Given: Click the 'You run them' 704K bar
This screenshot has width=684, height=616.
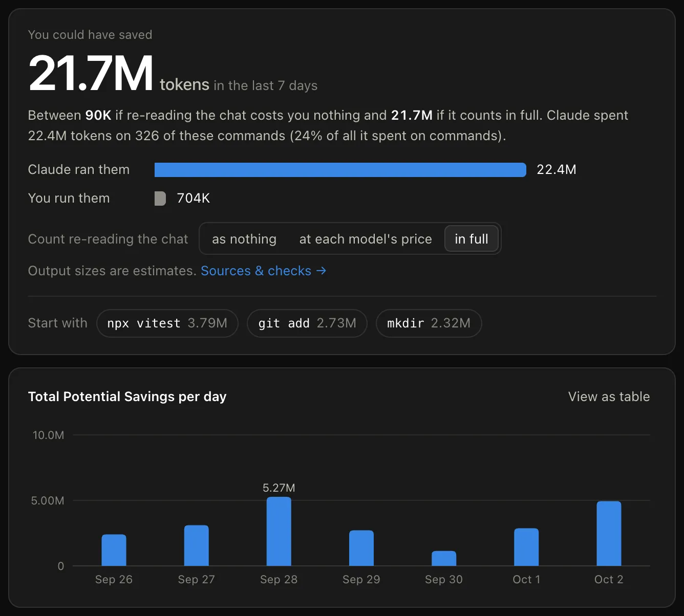Looking at the screenshot, I should tap(160, 199).
